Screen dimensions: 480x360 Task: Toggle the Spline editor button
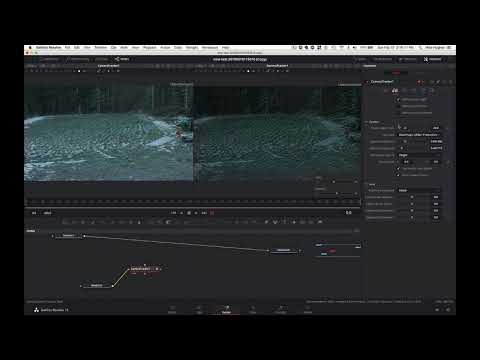tap(360, 59)
